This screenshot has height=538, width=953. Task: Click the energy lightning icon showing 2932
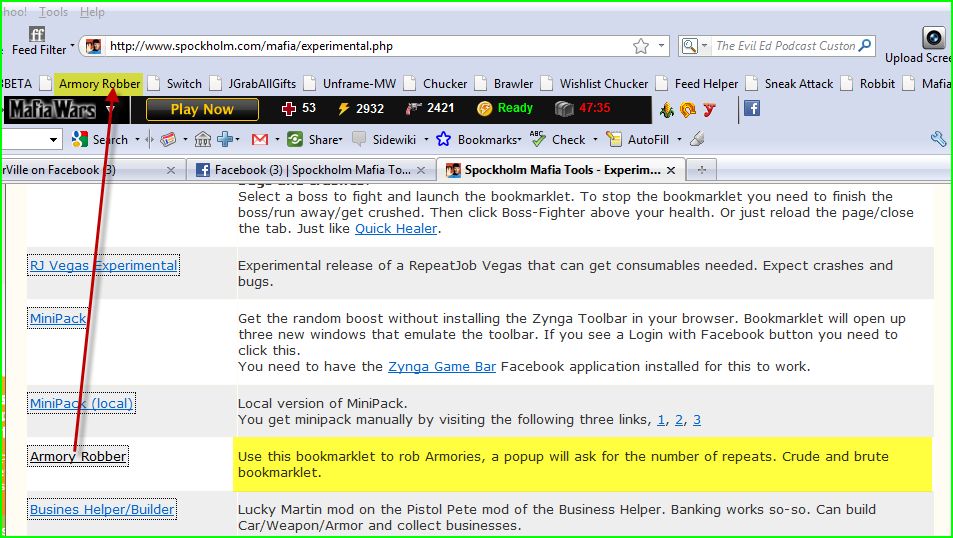343,109
